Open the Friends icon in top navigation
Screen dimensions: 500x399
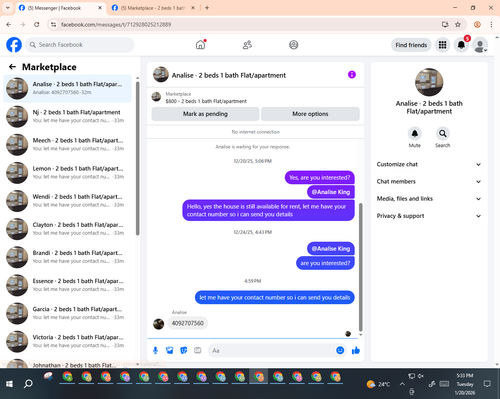point(247,45)
